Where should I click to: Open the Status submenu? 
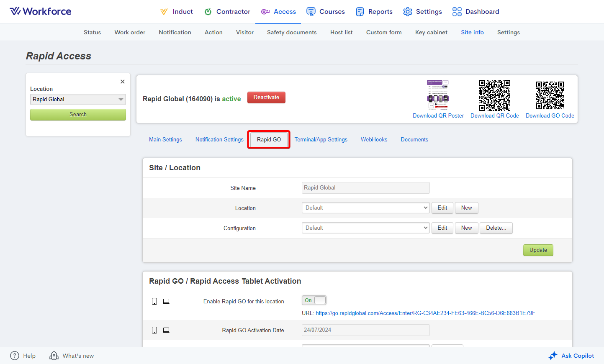[92, 32]
